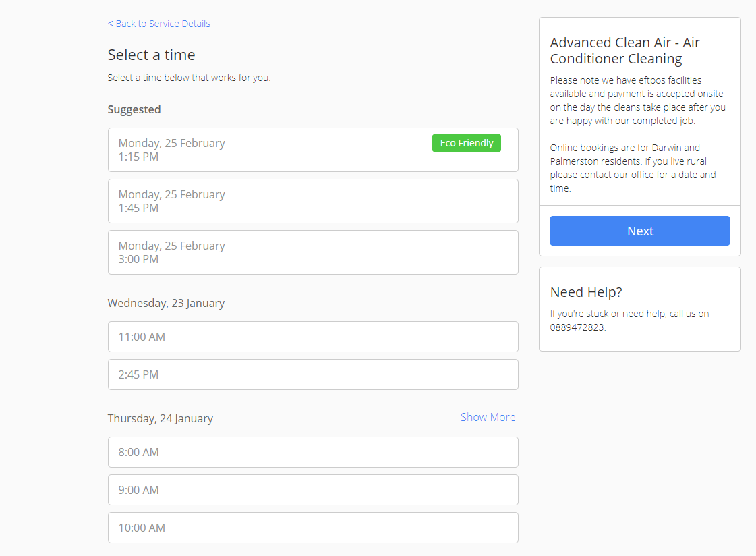Go back to Service Details

[x=158, y=24]
